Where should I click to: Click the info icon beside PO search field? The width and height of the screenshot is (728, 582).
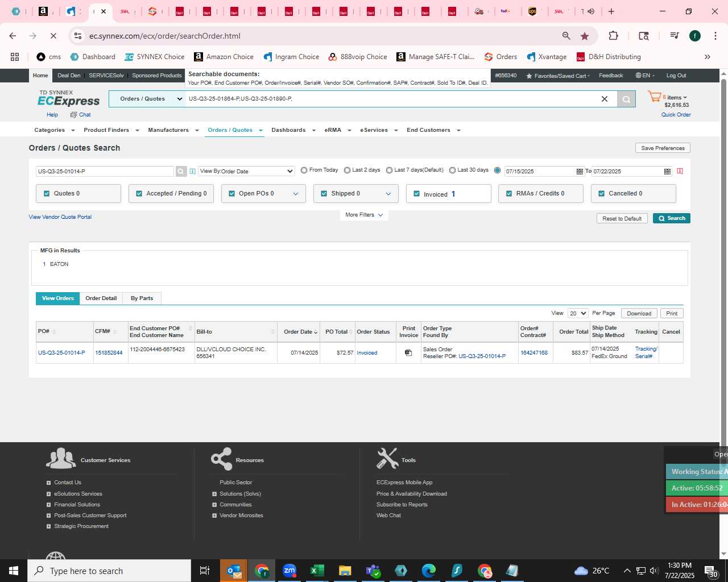(x=192, y=171)
